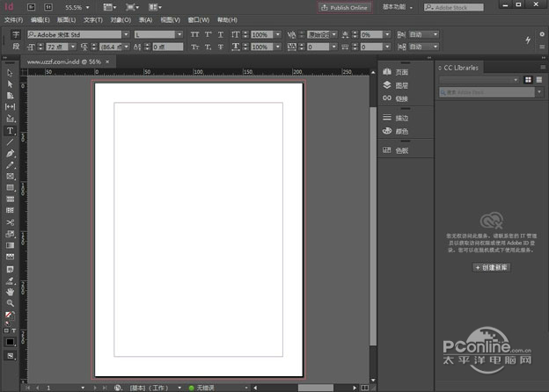
Task: Click the Publish Online button
Action: coord(345,7)
